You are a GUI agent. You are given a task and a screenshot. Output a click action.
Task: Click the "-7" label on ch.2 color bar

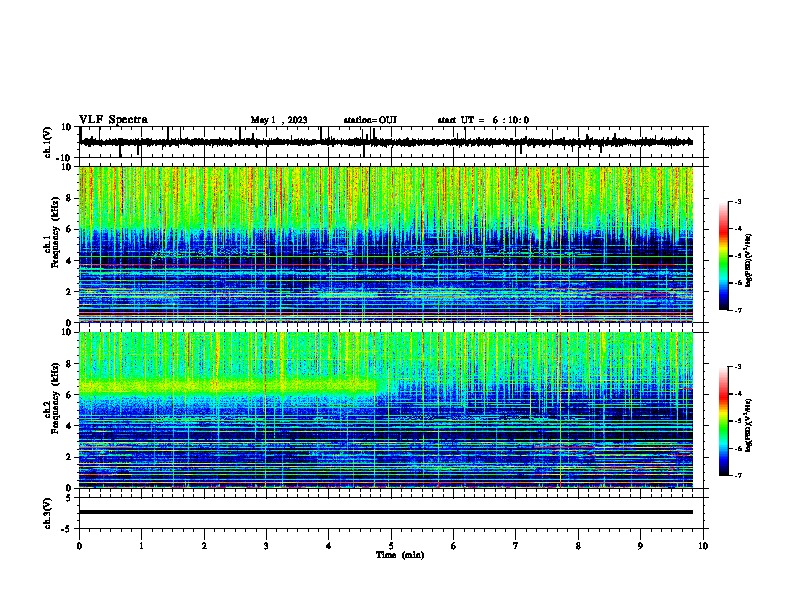coord(737,475)
